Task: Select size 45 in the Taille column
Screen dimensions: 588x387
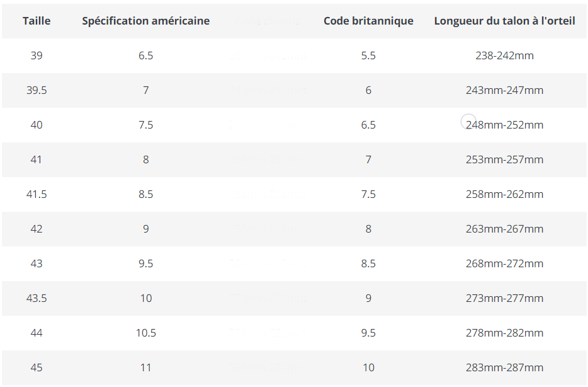Action: pos(37,367)
